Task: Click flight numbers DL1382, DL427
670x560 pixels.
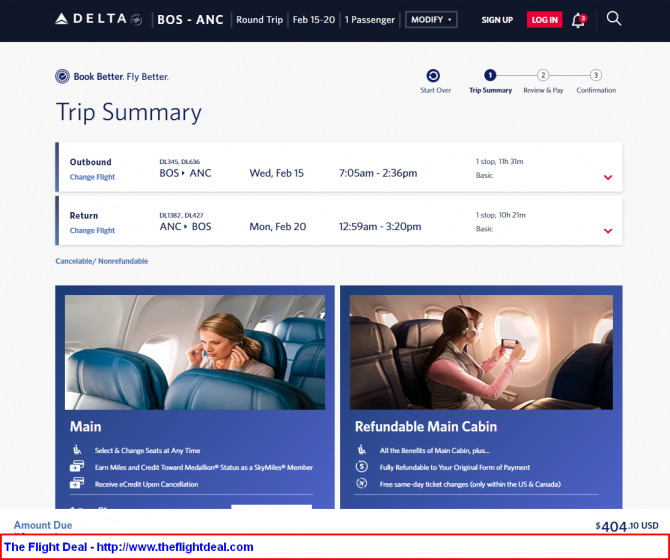Action: [181, 215]
